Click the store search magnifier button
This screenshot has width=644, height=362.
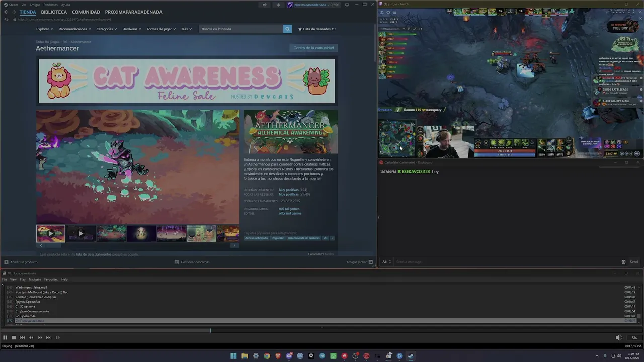(x=287, y=29)
